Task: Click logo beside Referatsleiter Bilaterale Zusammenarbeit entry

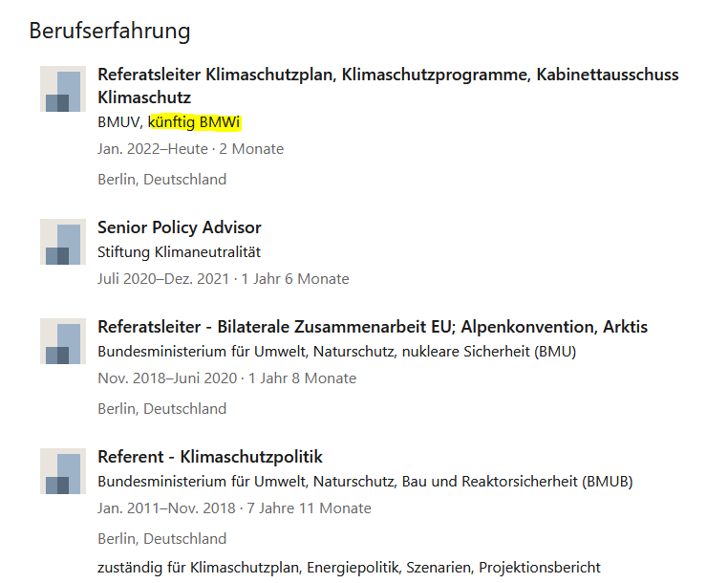Action: pyautogui.click(x=63, y=341)
